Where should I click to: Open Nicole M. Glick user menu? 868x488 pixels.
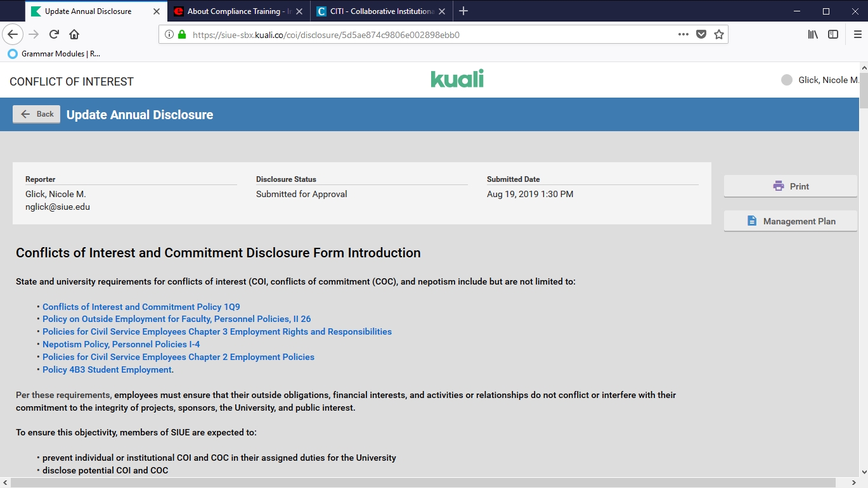coord(821,80)
